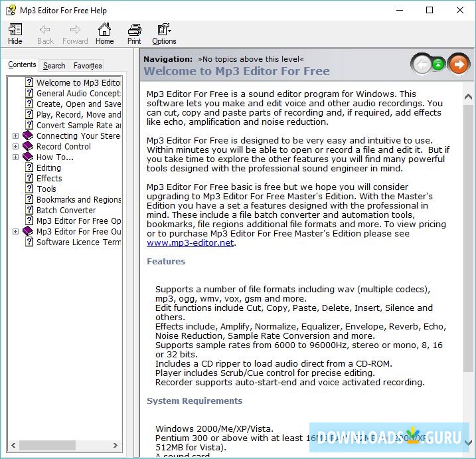This screenshot has height=459, width=476.
Task: Switch to the Contents tab
Action: 22,64
